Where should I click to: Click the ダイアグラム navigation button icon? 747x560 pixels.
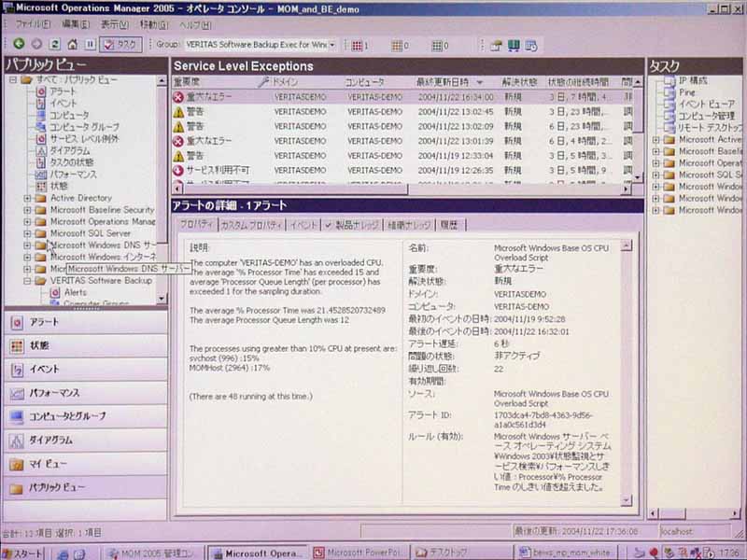pyautogui.click(x=17, y=441)
